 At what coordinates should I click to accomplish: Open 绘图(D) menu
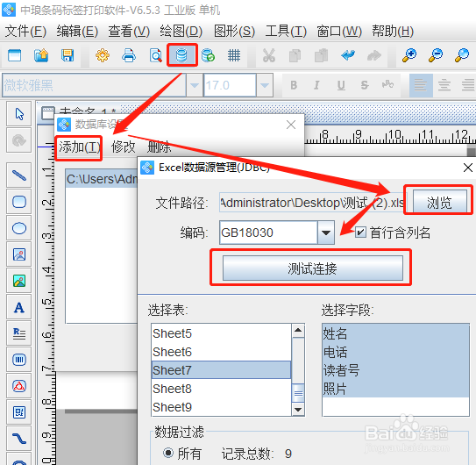click(x=181, y=32)
